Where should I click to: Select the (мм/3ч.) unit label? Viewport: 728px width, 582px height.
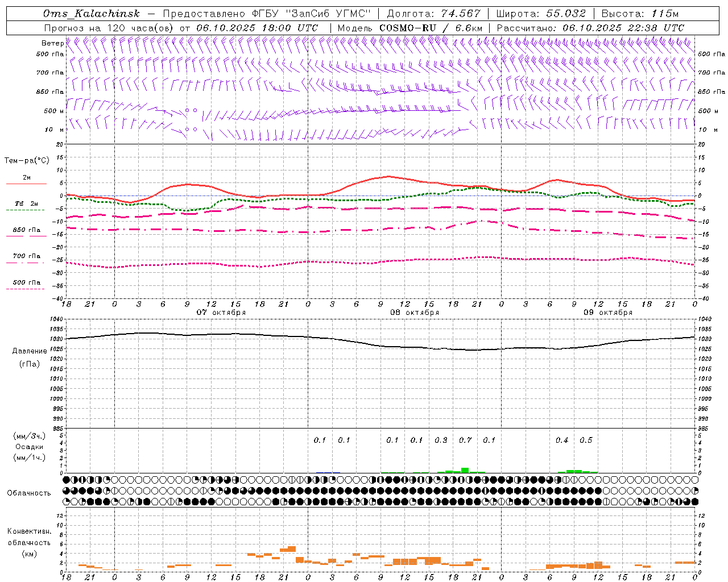(x=30, y=436)
